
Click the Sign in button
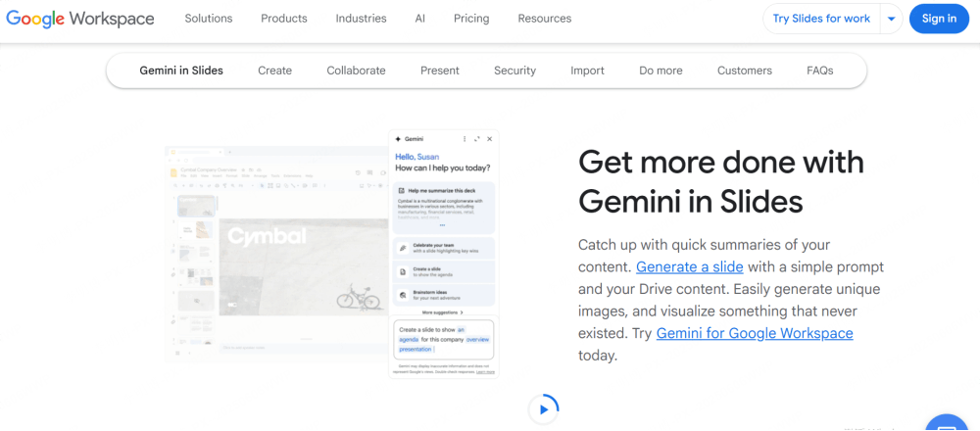[939, 19]
